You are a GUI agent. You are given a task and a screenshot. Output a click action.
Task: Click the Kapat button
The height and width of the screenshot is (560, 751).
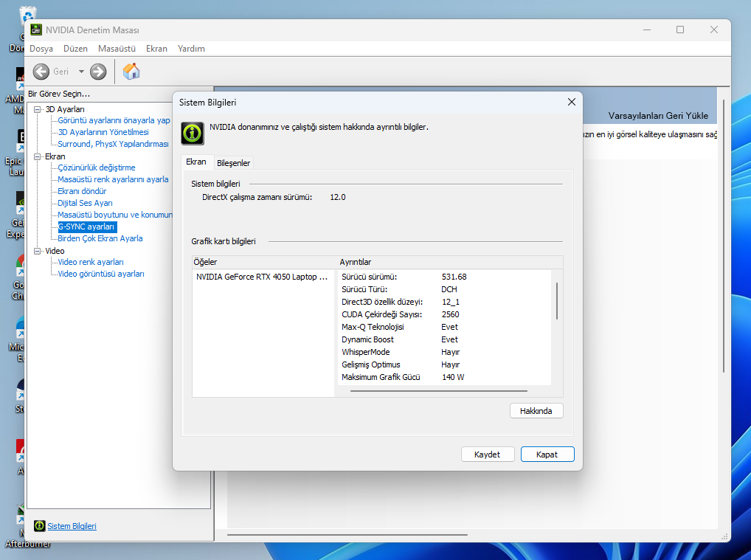point(547,454)
